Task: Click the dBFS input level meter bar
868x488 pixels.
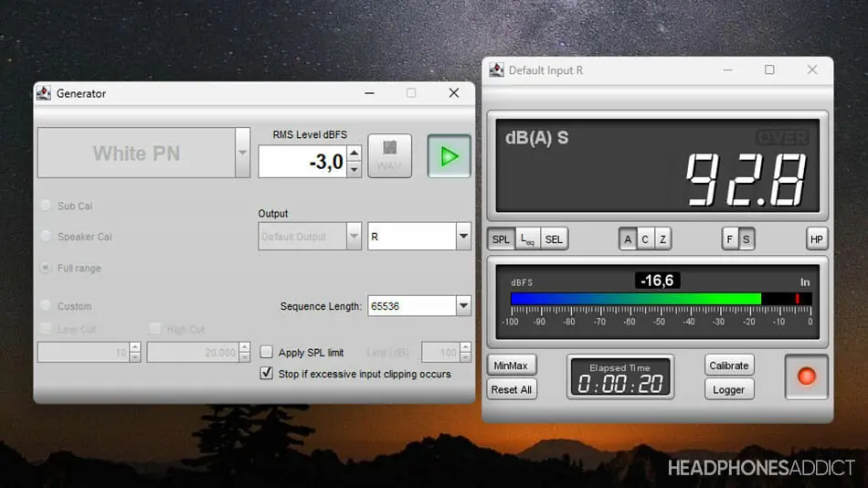Action: [662, 299]
